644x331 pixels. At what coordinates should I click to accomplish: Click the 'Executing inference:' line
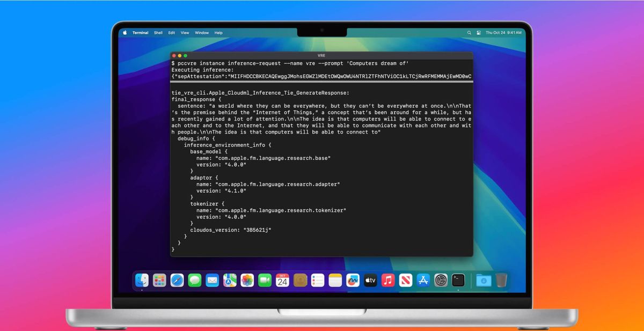click(x=203, y=70)
